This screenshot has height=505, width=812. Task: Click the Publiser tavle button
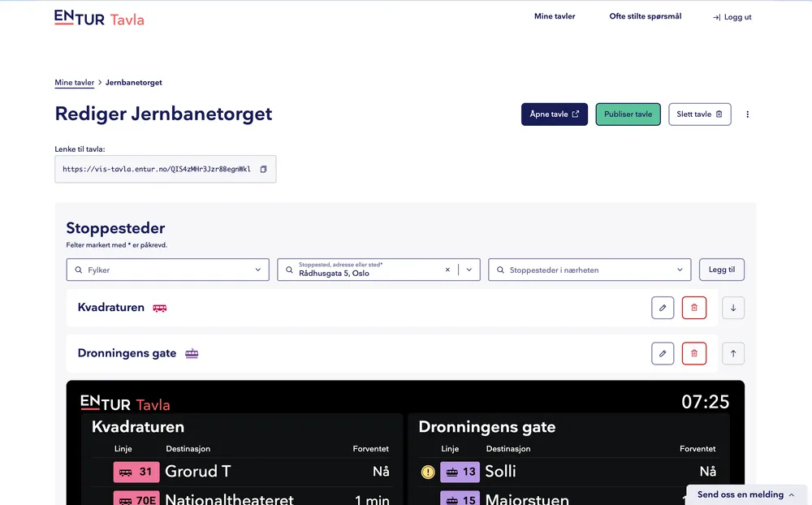click(x=628, y=114)
